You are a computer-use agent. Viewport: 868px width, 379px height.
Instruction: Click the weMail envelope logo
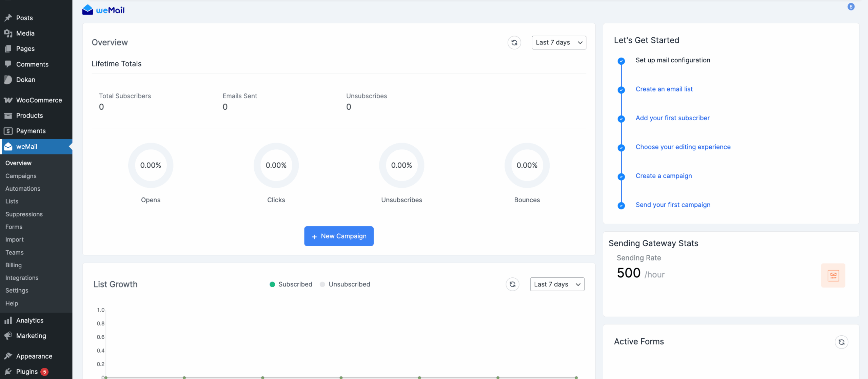click(x=87, y=10)
